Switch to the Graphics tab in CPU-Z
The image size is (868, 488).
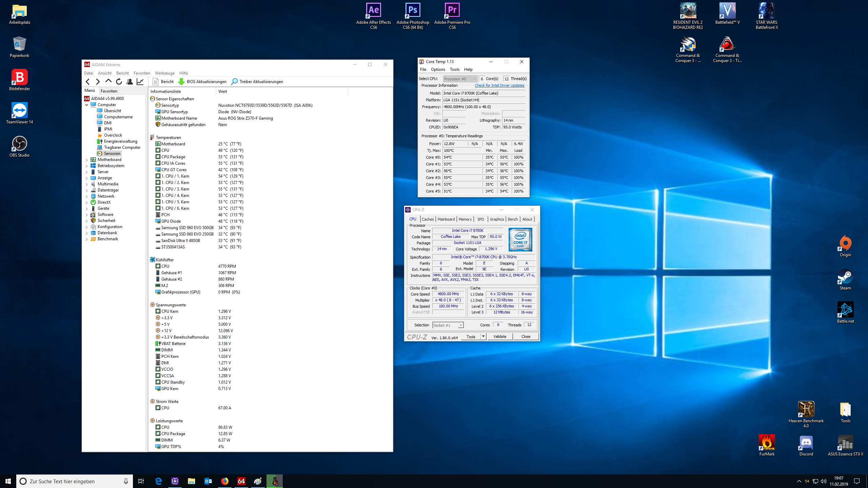tap(497, 219)
